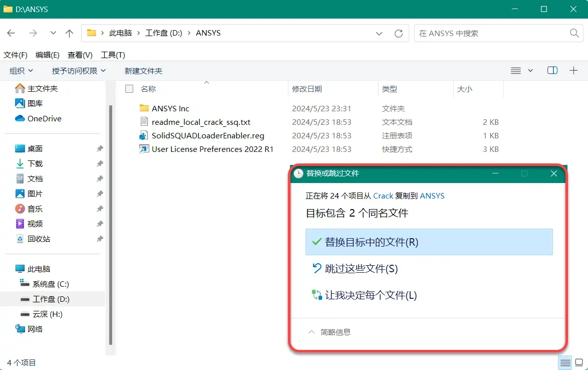
Task: Open 图库 in navigation pane
Action: coord(29,103)
